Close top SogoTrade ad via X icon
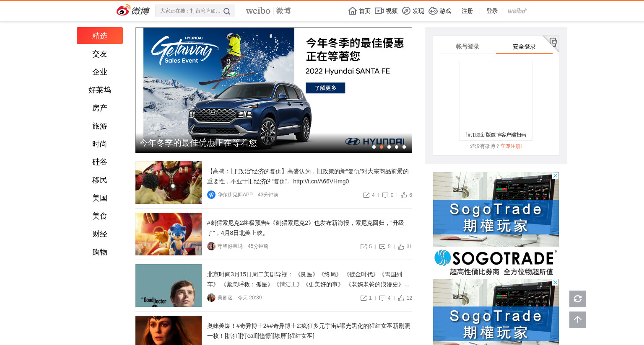 (555, 175)
